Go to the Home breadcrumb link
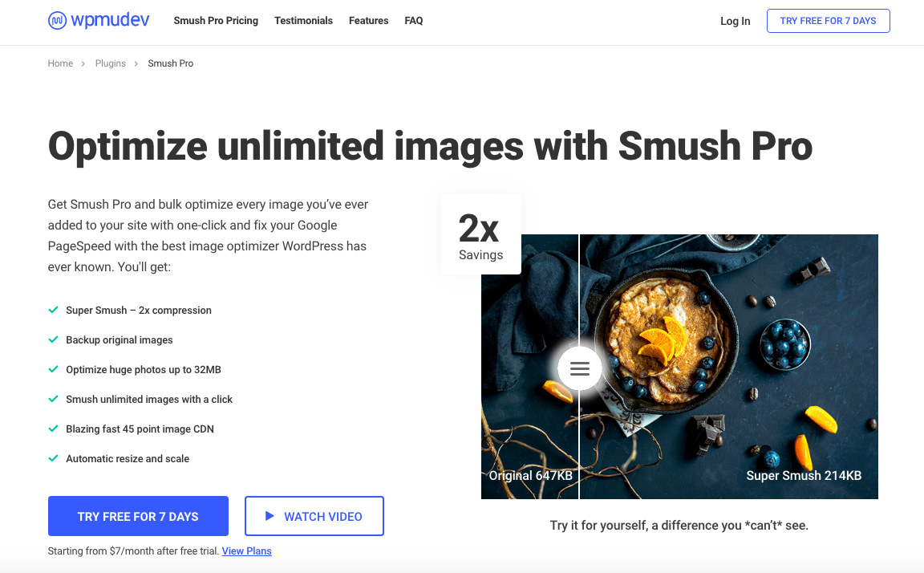 [60, 63]
